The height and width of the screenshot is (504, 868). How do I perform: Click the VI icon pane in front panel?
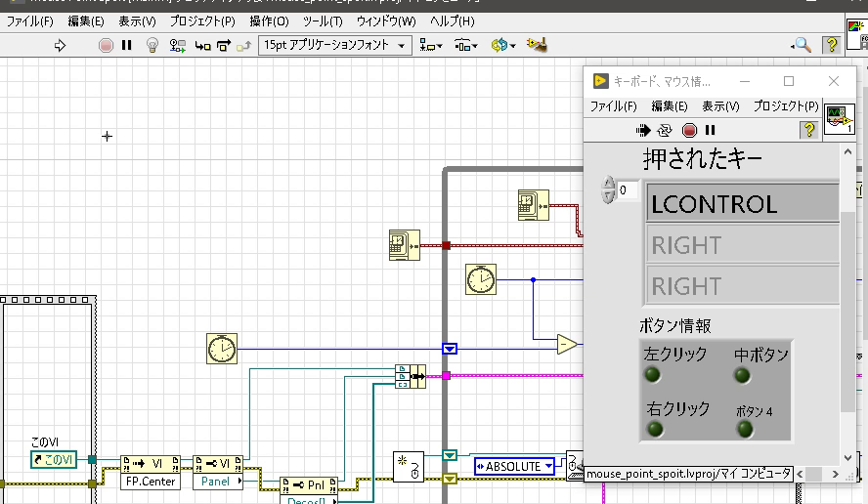pyautogui.click(x=840, y=119)
